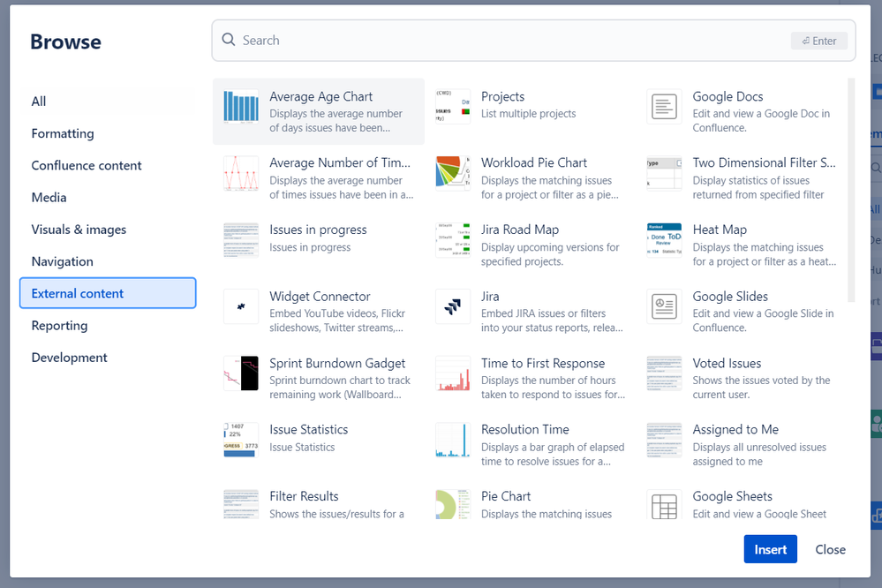This screenshot has width=882, height=588.
Task: Click the Jira Road Map title
Action: (520, 230)
